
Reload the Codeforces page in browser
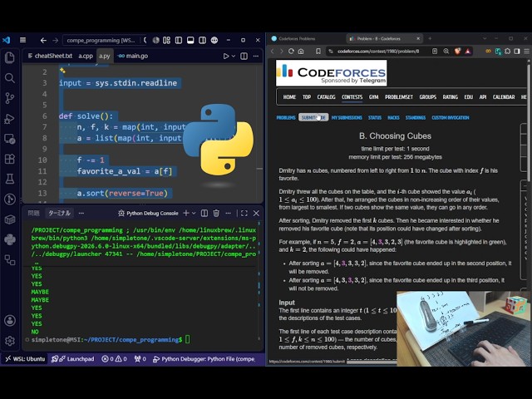pyautogui.click(x=291, y=52)
